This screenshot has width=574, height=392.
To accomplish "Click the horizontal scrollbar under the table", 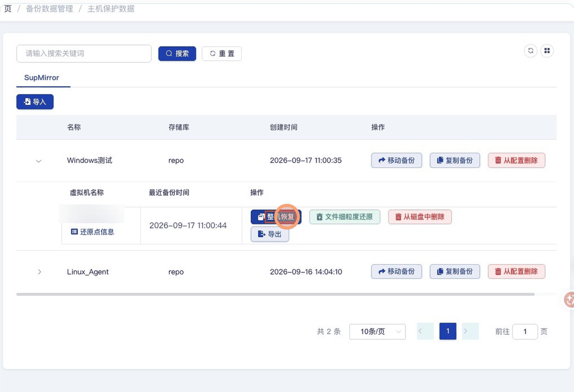I will point(276,294).
